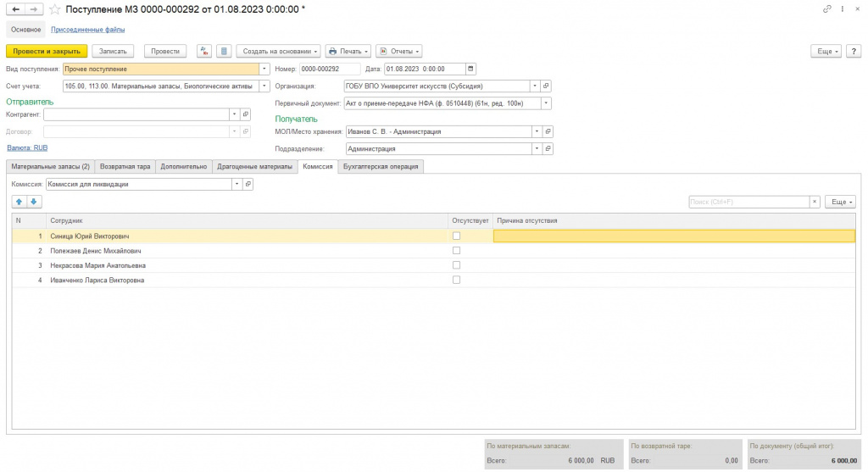Add document to favorites with star icon

pos(55,9)
